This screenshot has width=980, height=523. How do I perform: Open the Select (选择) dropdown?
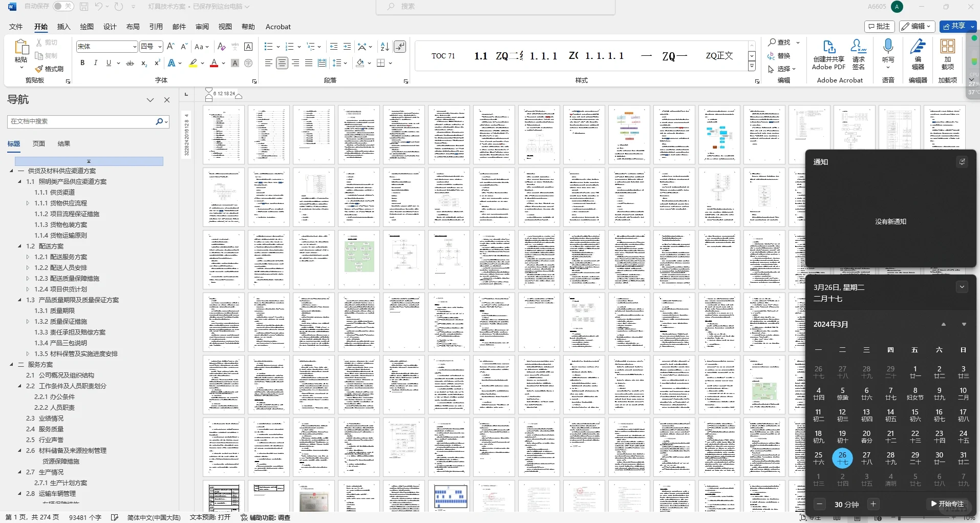(782, 69)
